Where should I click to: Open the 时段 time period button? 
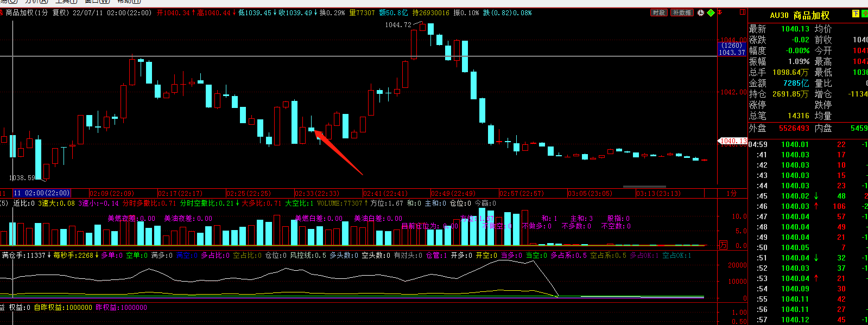tap(659, 12)
